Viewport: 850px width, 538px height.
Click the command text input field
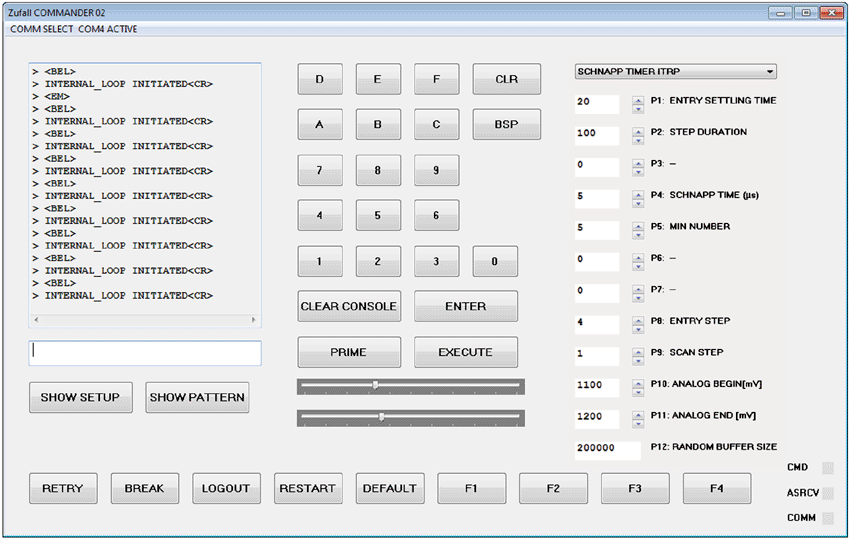(145, 352)
